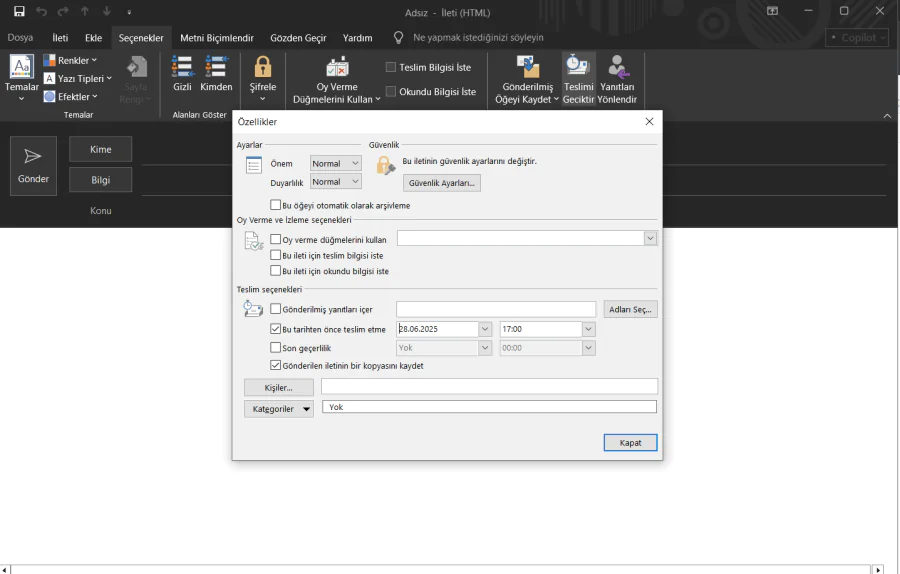
Task: Click the Copilot button
Action: tap(857, 38)
